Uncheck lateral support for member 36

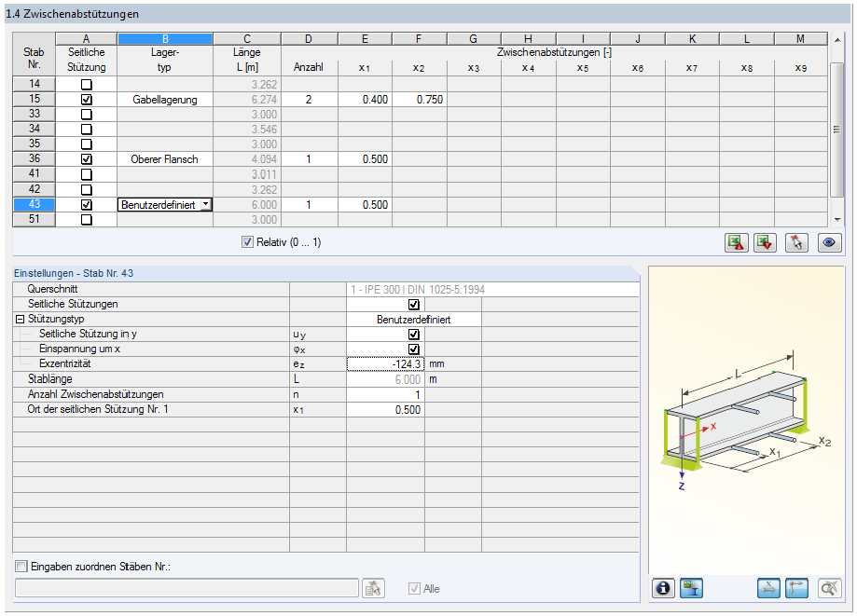pyautogui.click(x=87, y=159)
